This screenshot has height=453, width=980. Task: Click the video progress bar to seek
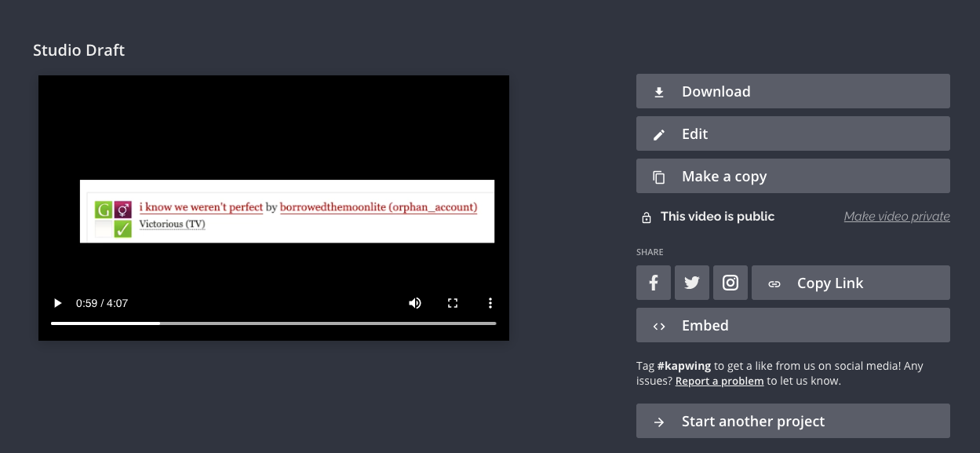[x=314, y=323]
